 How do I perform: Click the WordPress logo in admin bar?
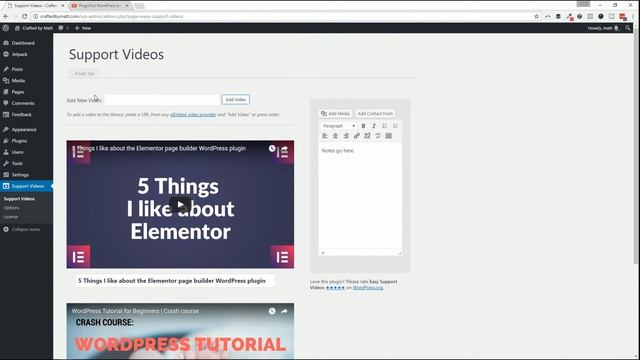tap(6, 28)
